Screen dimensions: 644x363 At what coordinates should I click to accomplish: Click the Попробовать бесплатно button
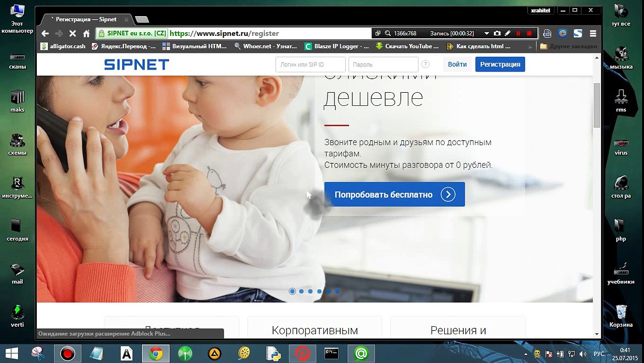[x=394, y=195]
